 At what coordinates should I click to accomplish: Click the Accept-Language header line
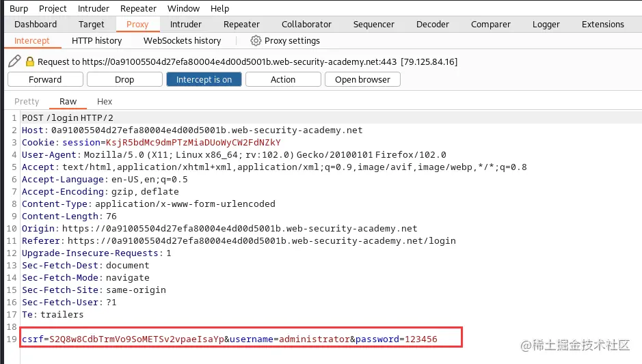tap(105, 179)
